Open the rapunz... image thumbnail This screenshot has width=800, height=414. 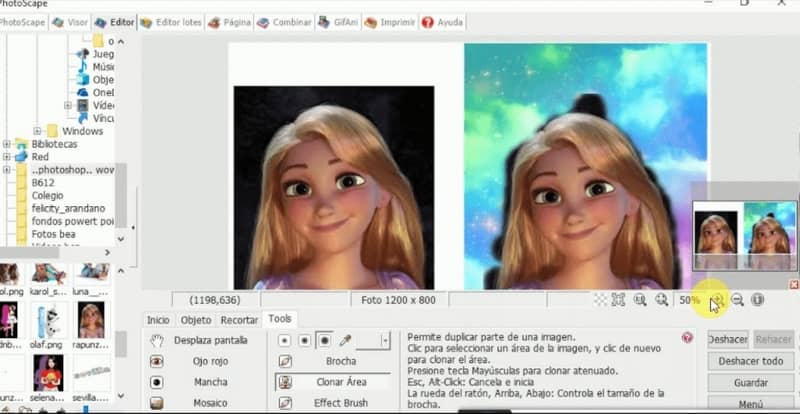(91, 320)
